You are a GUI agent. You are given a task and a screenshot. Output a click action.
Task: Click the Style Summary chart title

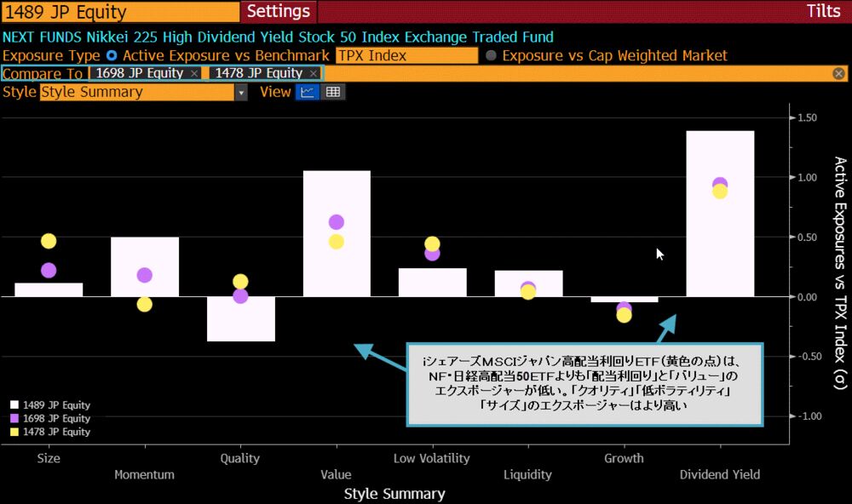pos(394,494)
